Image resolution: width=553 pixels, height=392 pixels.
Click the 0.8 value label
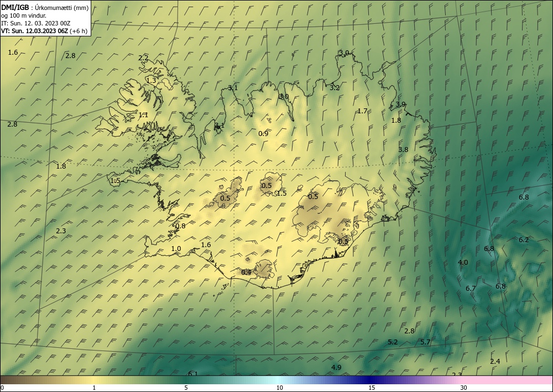pos(180,226)
